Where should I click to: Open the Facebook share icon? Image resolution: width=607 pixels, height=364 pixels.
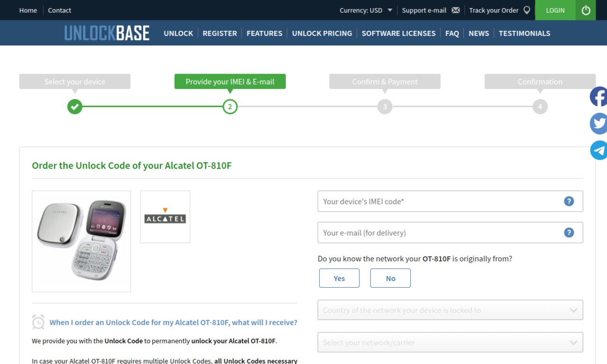[599, 97]
